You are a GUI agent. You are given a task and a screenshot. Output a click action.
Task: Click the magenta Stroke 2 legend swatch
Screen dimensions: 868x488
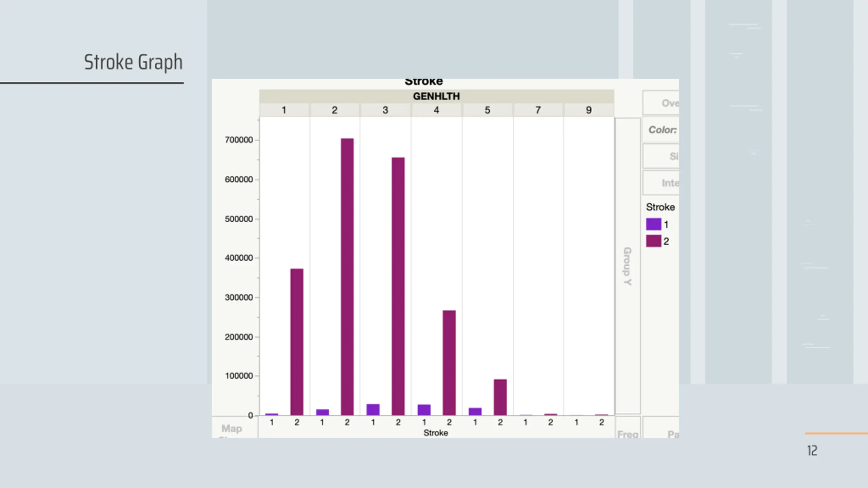pos(653,241)
